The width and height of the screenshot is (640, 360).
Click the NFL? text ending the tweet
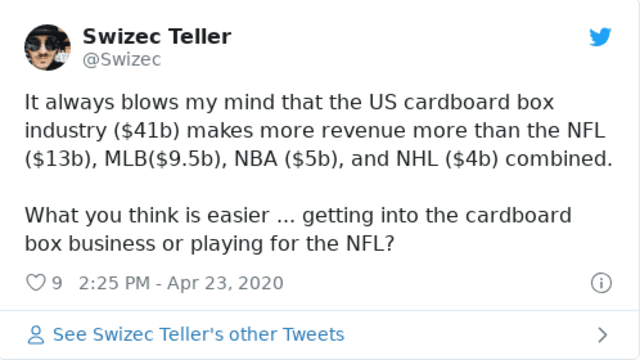(370, 243)
